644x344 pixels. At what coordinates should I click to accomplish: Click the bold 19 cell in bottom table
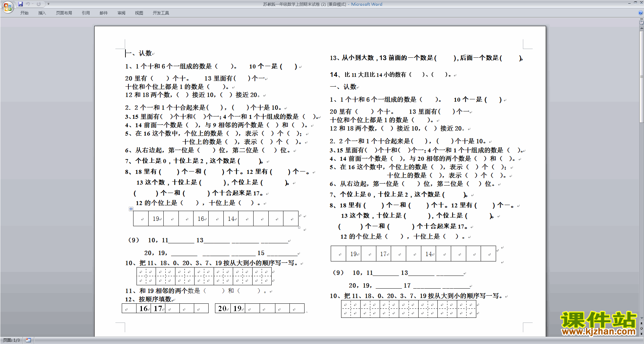(x=237, y=308)
